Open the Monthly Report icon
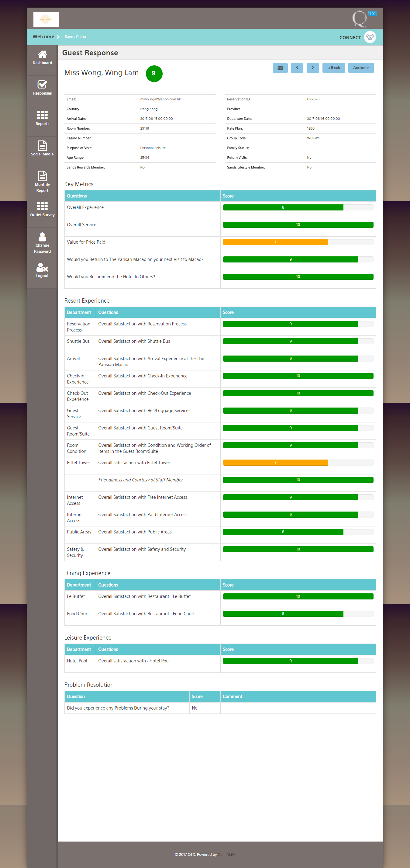The height and width of the screenshot is (868, 410). point(42,176)
